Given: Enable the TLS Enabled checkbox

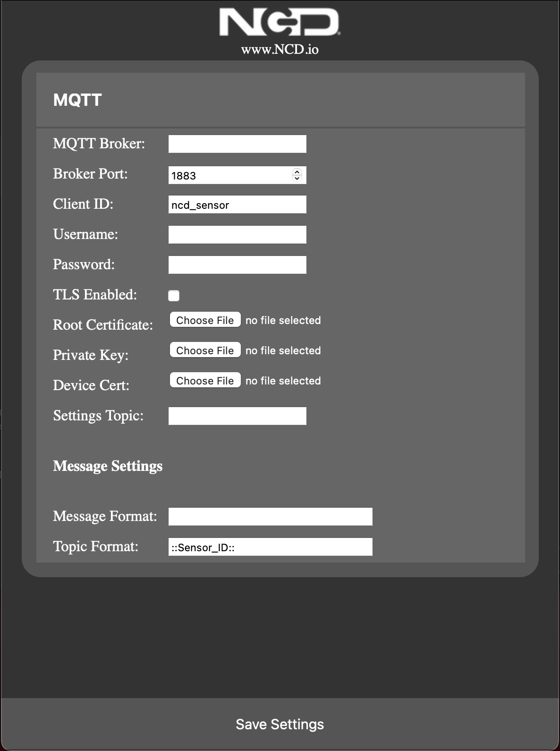Looking at the screenshot, I should (x=174, y=295).
